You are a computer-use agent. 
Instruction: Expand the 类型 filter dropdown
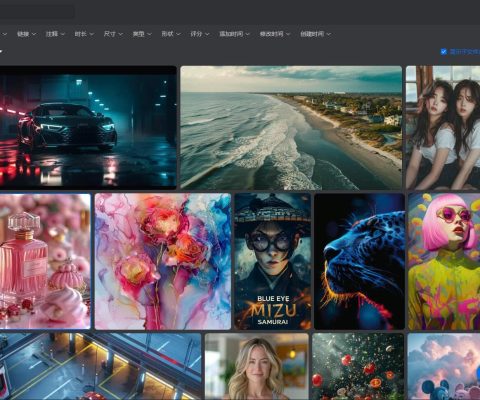(x=142, y=34)
